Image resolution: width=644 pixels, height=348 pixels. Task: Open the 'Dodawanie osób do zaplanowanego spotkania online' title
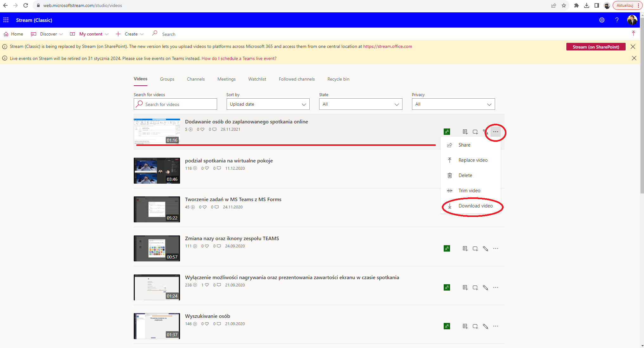coord(247,121)
